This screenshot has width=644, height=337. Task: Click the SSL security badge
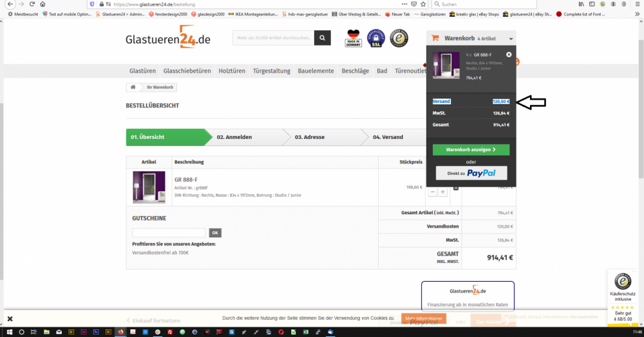pos(376,38)
